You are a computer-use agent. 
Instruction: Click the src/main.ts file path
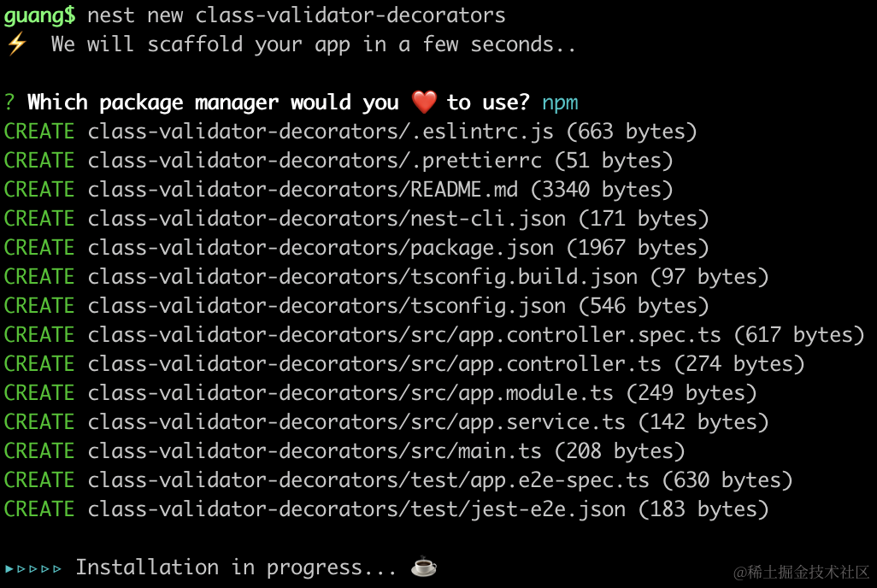click(x=315, y=451)
